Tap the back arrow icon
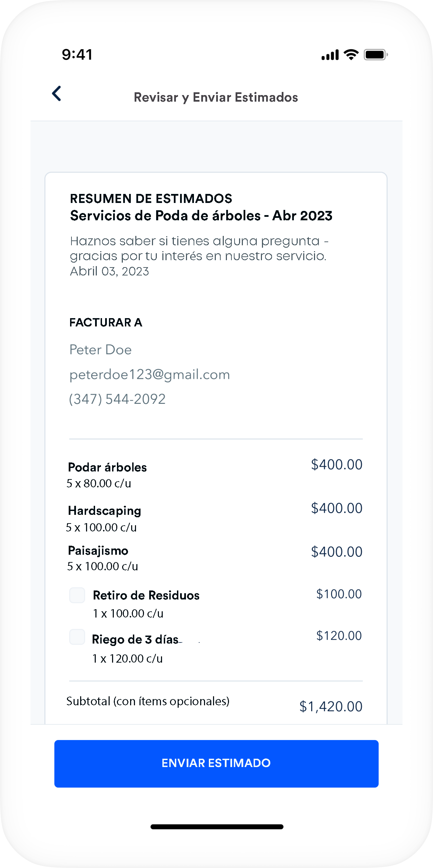Image resolution: width=433 pixels, height=868 pixels. click(x=57, y=94)
